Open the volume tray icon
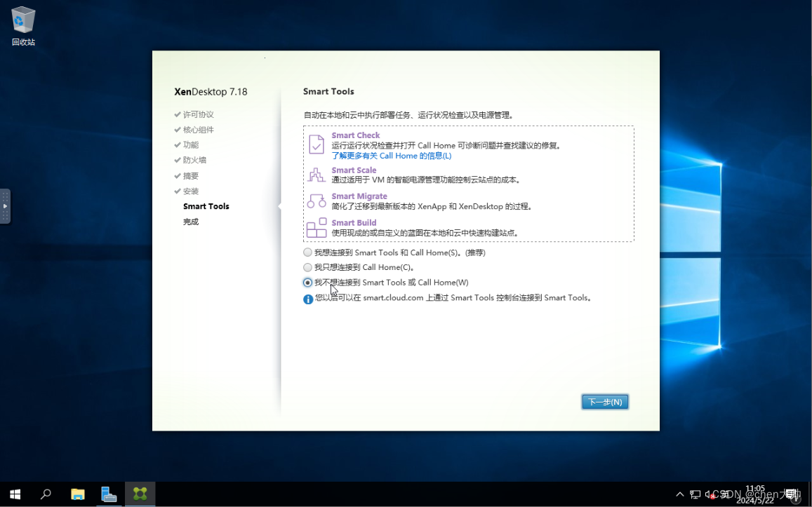 click(710, 494)
